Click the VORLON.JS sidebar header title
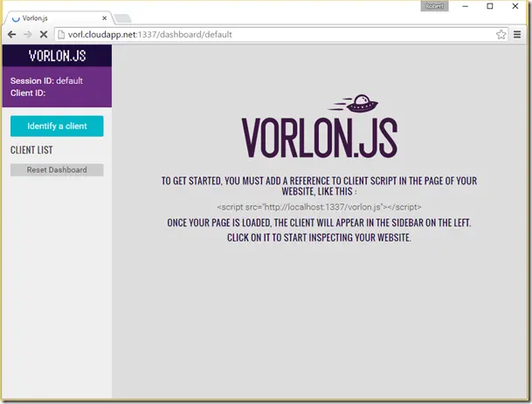The height and width of the screenshot is (404, 532). tap(57, 56)
